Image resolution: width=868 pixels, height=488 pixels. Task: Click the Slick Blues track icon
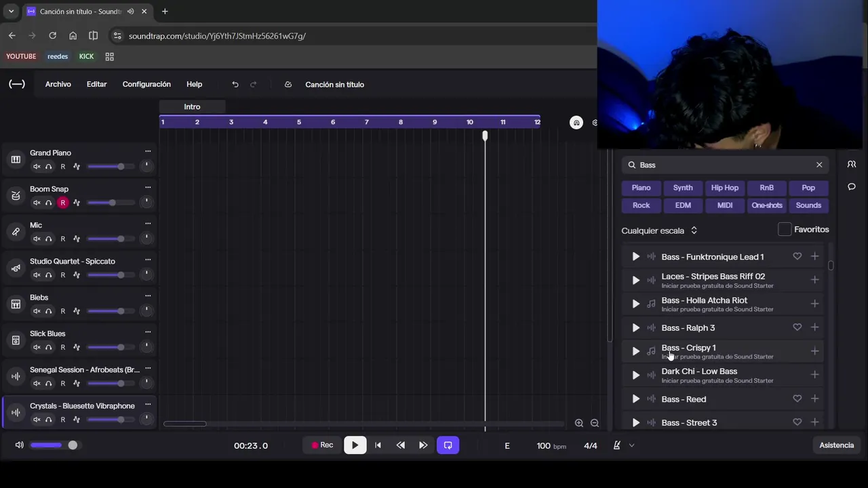tap(16, 340)
